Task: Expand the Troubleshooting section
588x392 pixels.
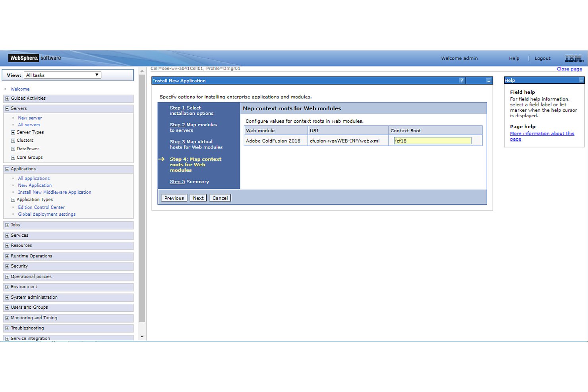Action: click(7, 328)
